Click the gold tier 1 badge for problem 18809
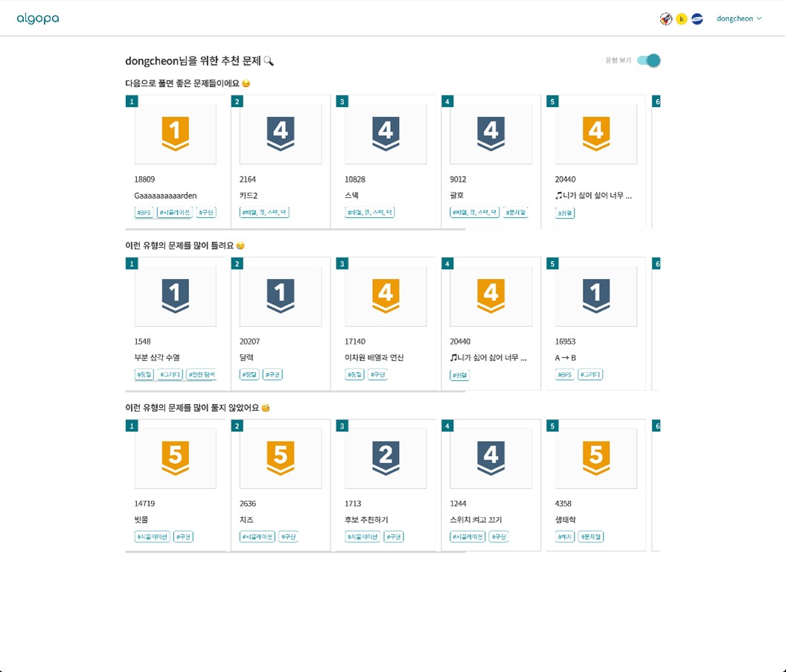Image resolution: width=786 pixels, height=672 pixels. click(175, 134)
